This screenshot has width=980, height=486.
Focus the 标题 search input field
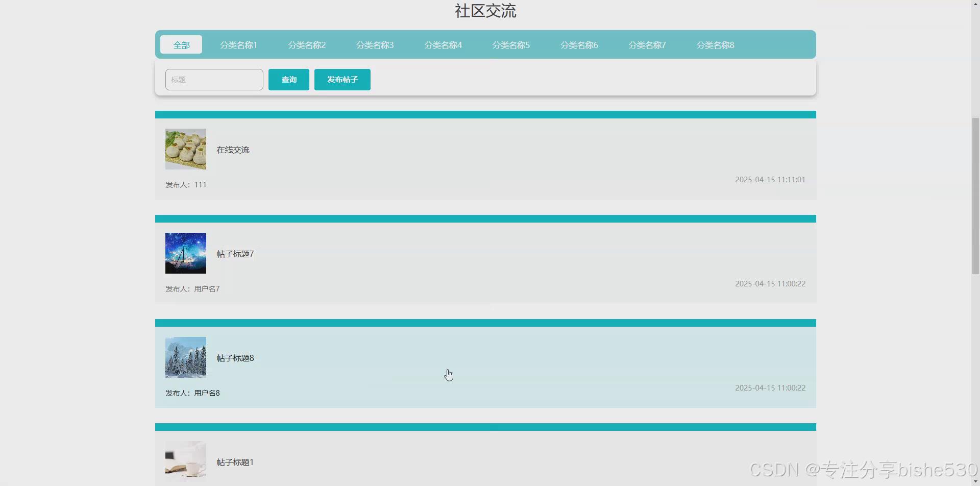tap(214, 80)
